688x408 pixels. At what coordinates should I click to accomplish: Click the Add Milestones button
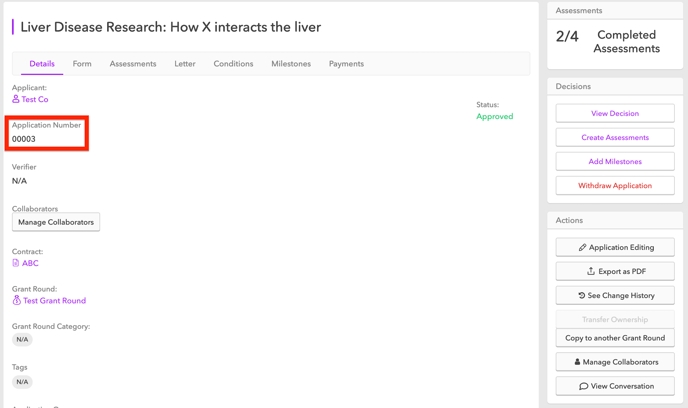point(615,162)
